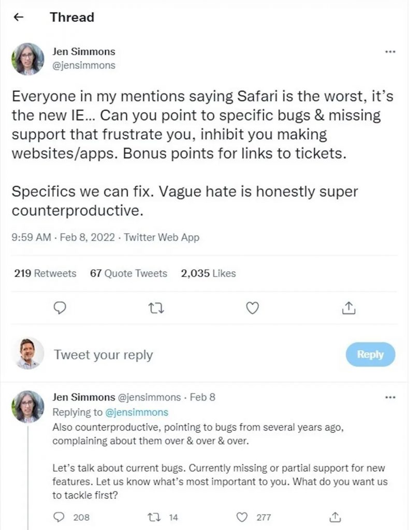Open the 67 Quote Tweets list
Screen dimensions: 420x530
[128, 273]
